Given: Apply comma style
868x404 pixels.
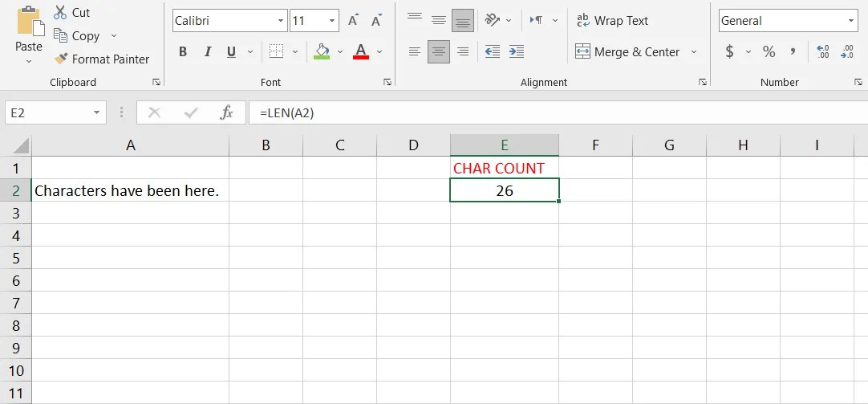Looking at the screenshot, I should [x=793, y=51].
